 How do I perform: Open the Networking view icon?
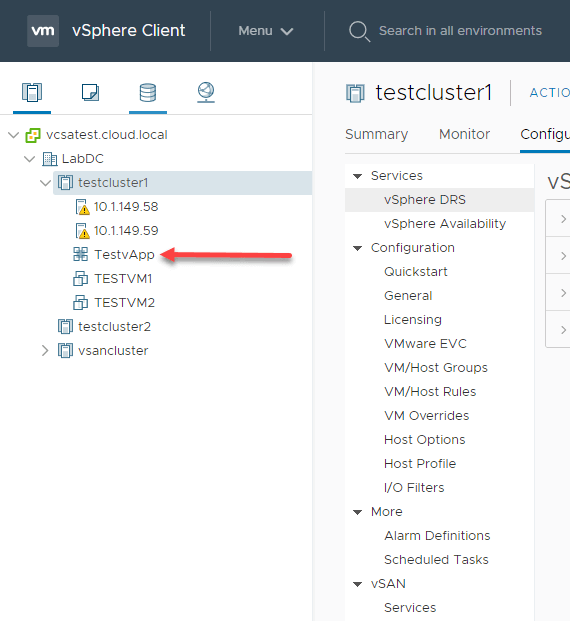tap(206, 92)
